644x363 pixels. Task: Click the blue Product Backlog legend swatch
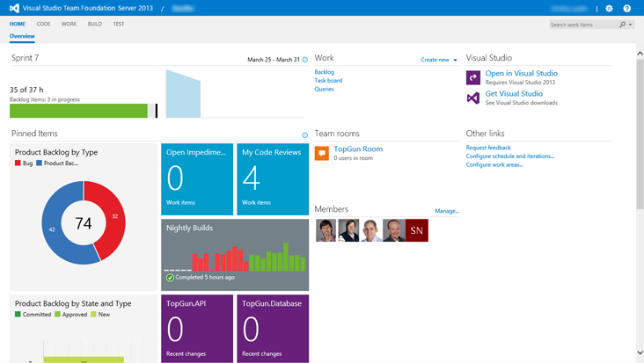click(x=39, y=163)
